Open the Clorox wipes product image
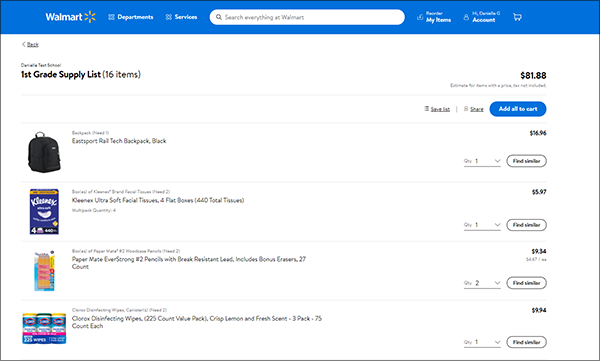The image size is (600, 361). pyautogui.click(x=44, y=328)
